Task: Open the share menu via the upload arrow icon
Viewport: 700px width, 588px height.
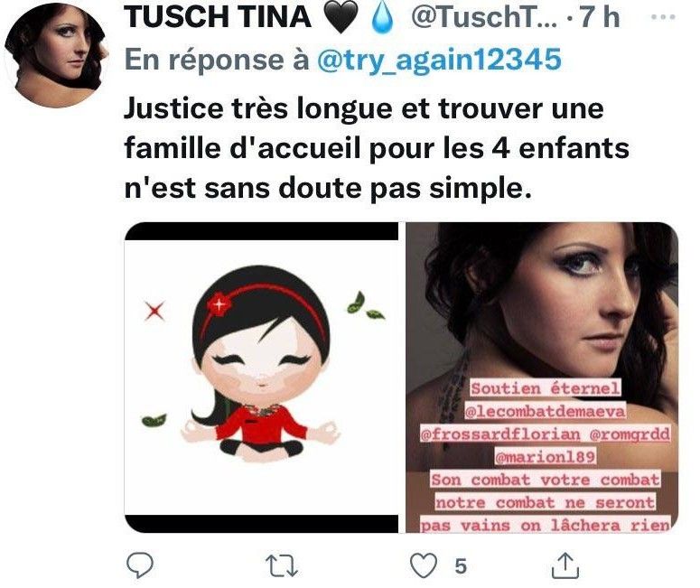Action: click(x=565, y=565)
